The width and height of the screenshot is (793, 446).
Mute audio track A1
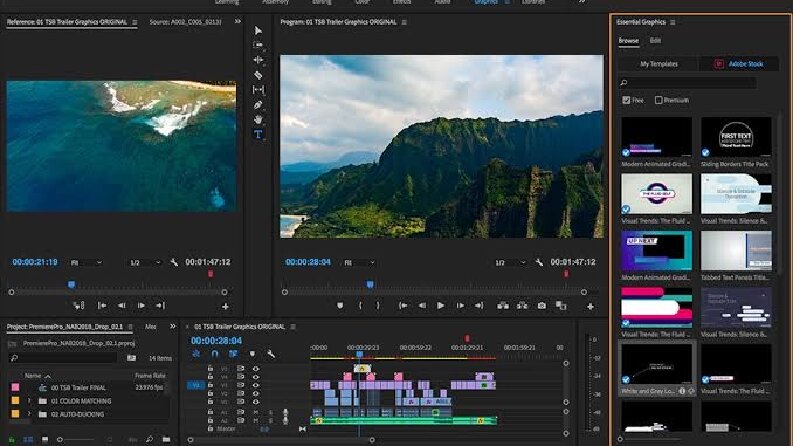tap(256, 412)
